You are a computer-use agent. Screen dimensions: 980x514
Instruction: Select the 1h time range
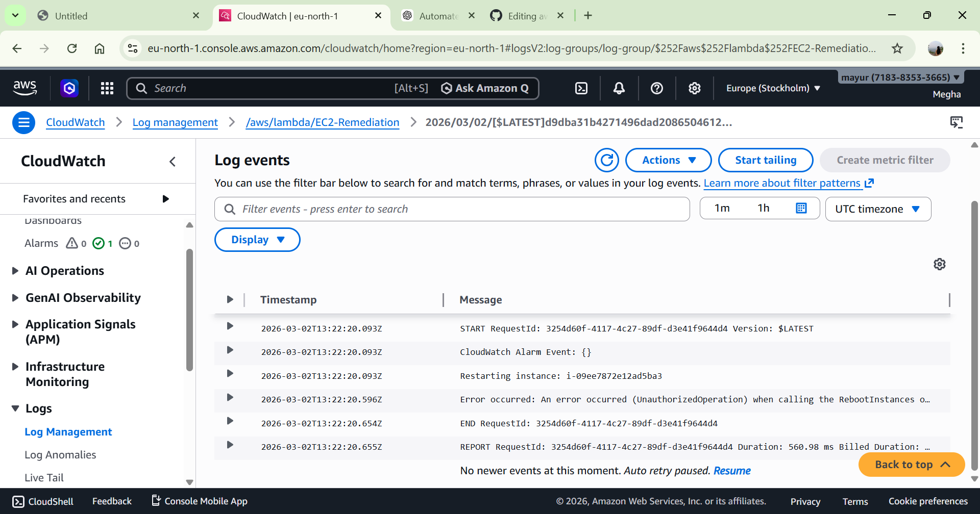coord(764,208)
